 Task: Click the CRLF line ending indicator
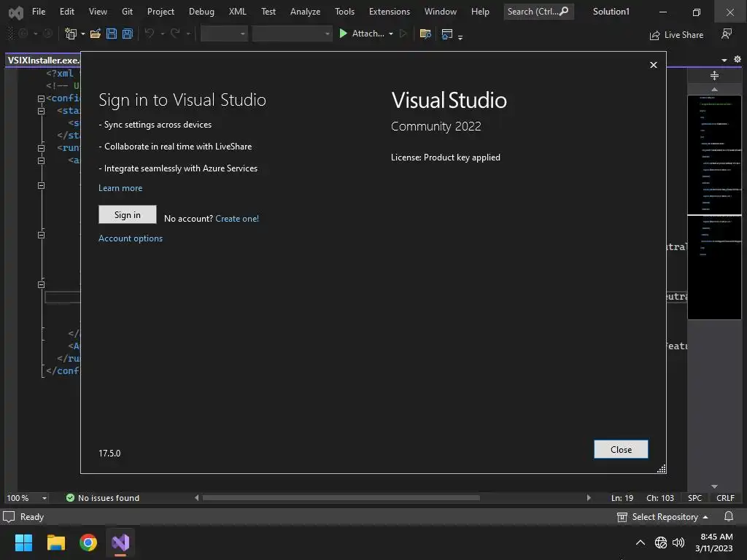[x=725, y=498]
